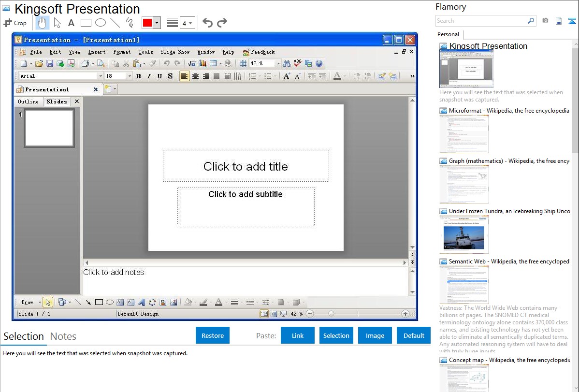579x392 pixels.
Task: Take a snapshot with the camera icon
Action: click(x=545, y=21)
